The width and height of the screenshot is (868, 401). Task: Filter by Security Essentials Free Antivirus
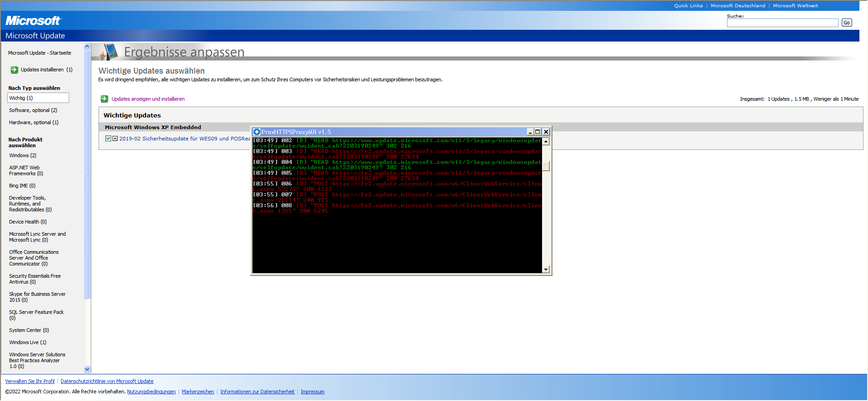pos(35,279)
